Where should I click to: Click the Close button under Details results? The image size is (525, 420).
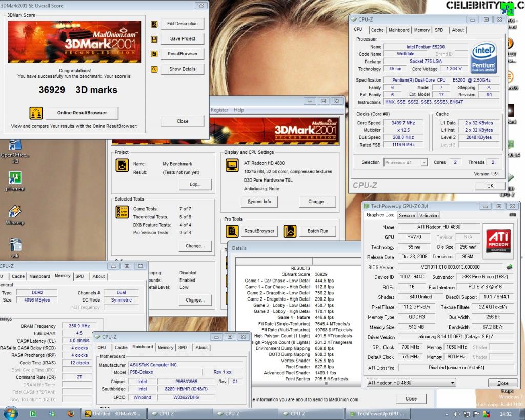click(x=411, y=399)
